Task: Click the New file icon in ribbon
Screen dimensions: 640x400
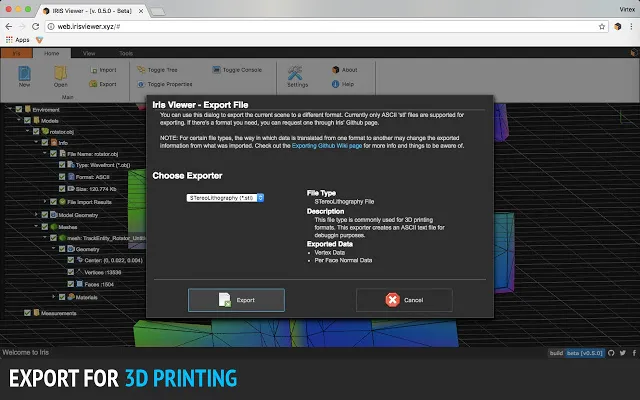Action: click(24, 73)
